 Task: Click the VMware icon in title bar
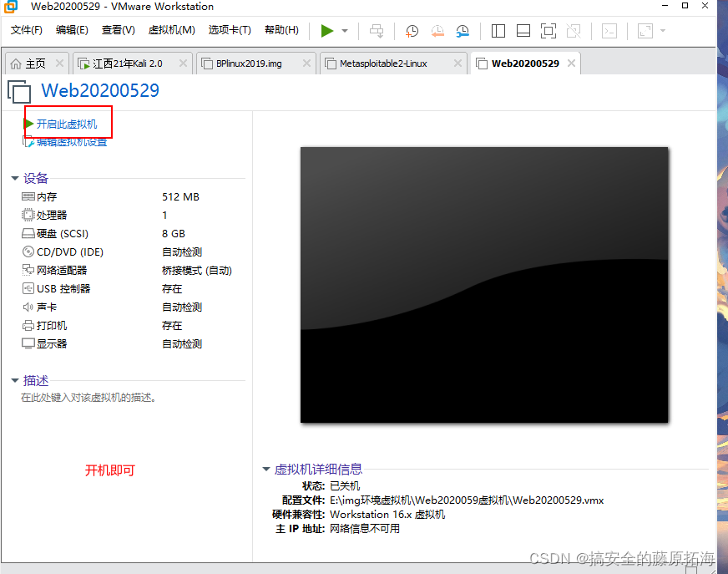coord(10,7)
